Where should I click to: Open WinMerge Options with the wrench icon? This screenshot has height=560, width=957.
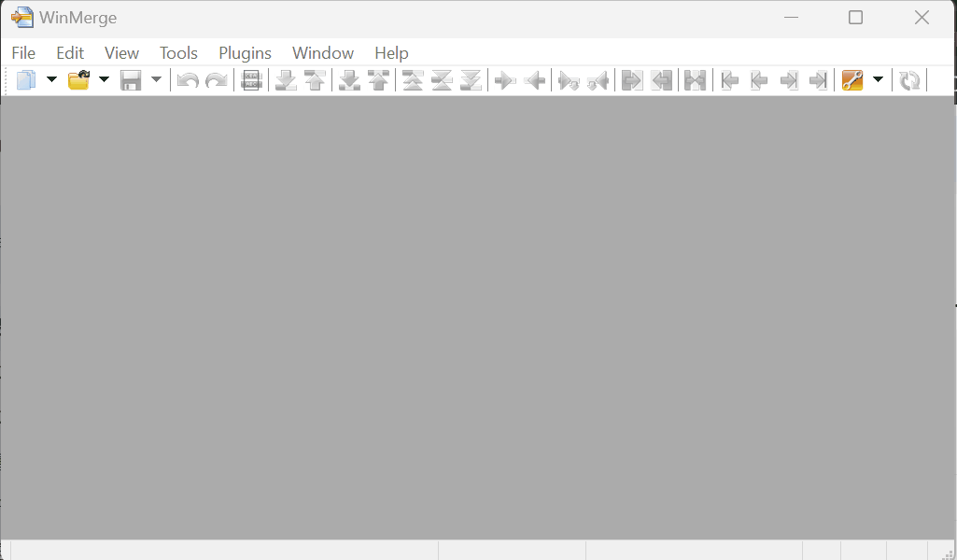point(851,80)
